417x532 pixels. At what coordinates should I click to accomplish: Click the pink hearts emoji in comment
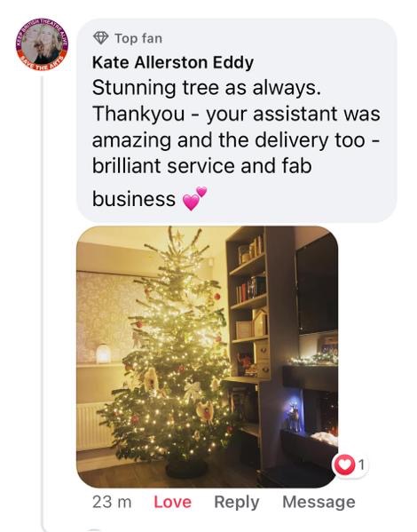tap(194, 198)
